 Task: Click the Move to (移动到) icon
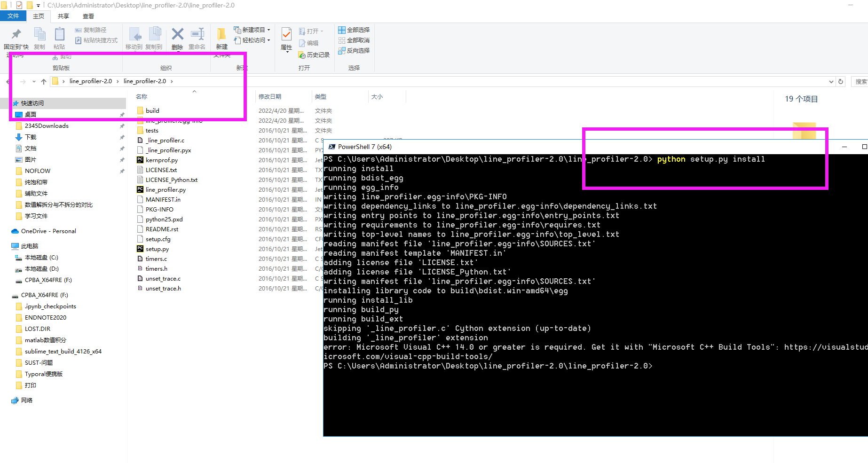coord(134,35)
